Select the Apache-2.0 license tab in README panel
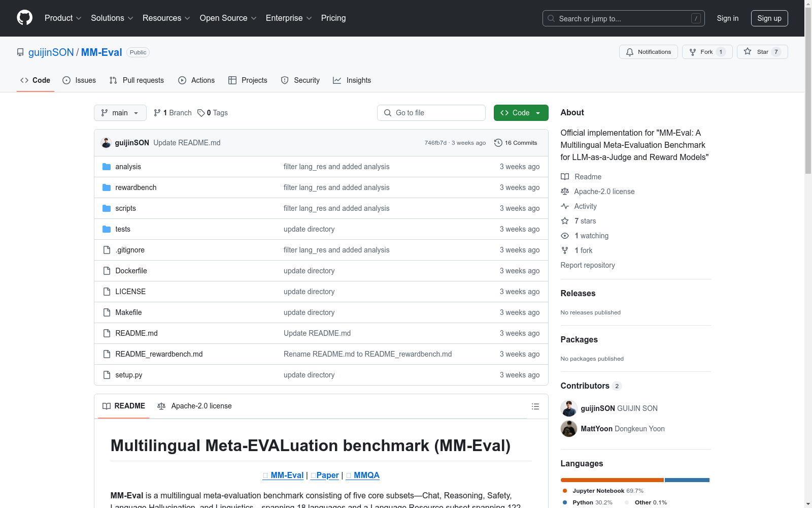Screen dimensions: 812x508 [195, 406]
